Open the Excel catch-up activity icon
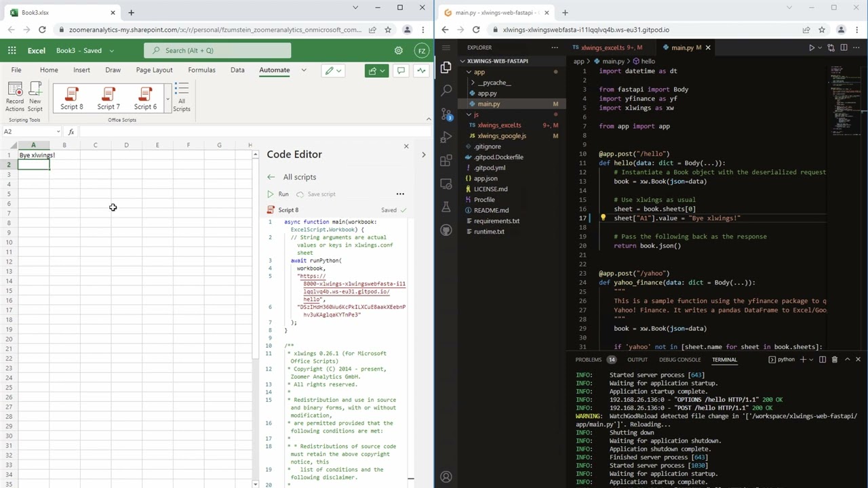The height and width of the screenshot is (488, 868). coord(421,70)
